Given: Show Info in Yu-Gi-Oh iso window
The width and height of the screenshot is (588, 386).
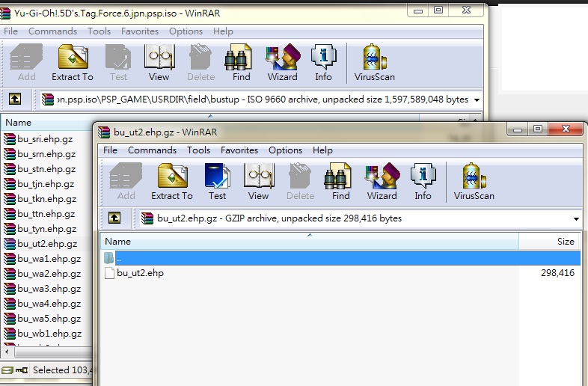Looking at the screenshot, I should [323, 63].
